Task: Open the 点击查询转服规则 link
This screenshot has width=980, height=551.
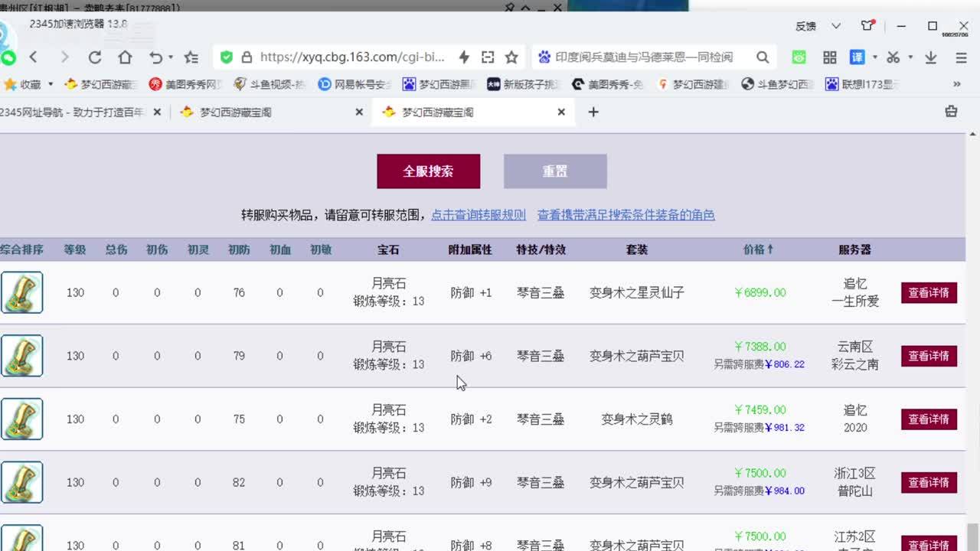Action: (x=479, y=215)
